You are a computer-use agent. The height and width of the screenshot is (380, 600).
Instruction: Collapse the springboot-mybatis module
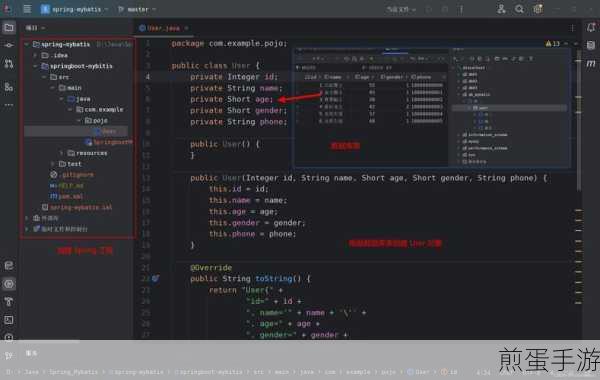pyautogui.click(x=35, y=66)
